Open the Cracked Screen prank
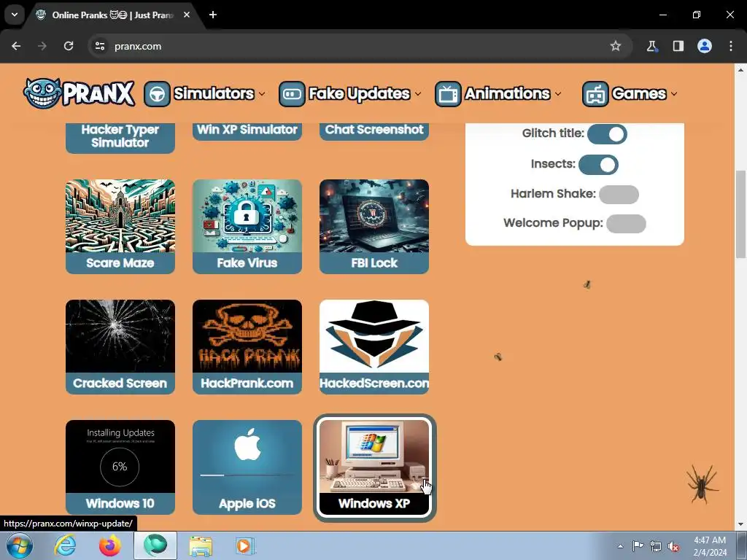The width and height of the screenshot is (747, 560). click(x=120, y=346)
